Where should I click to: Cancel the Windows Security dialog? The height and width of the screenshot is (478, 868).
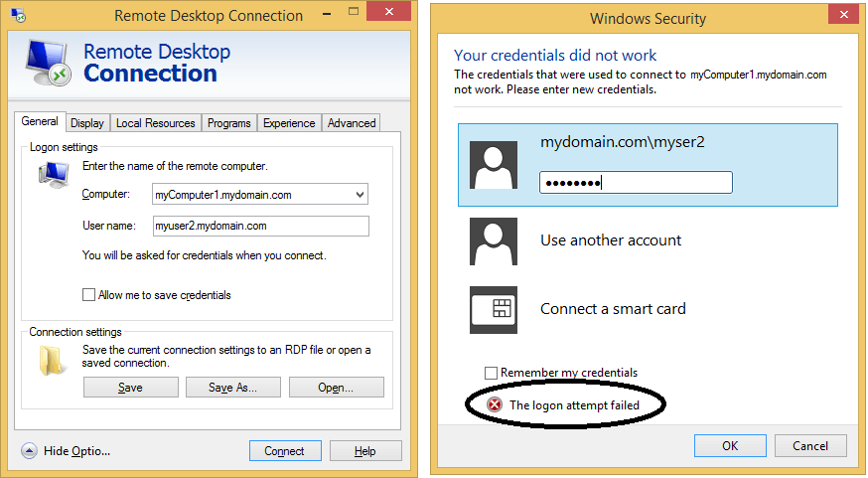click(810, 446)
